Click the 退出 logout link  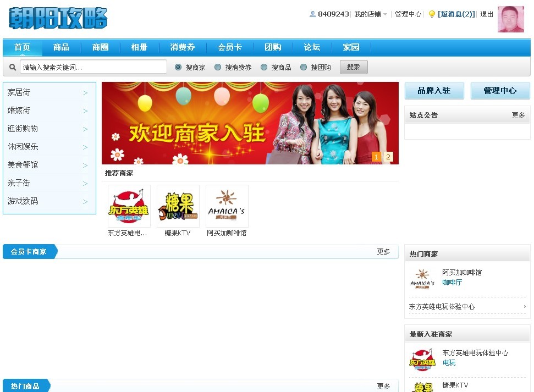(x=487, y=14)
